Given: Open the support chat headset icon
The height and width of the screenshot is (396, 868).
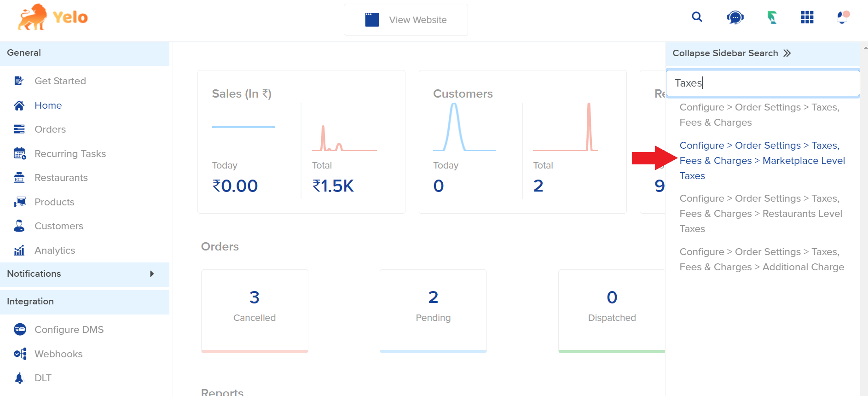Looking at the screenshot, I should (735, 18).
